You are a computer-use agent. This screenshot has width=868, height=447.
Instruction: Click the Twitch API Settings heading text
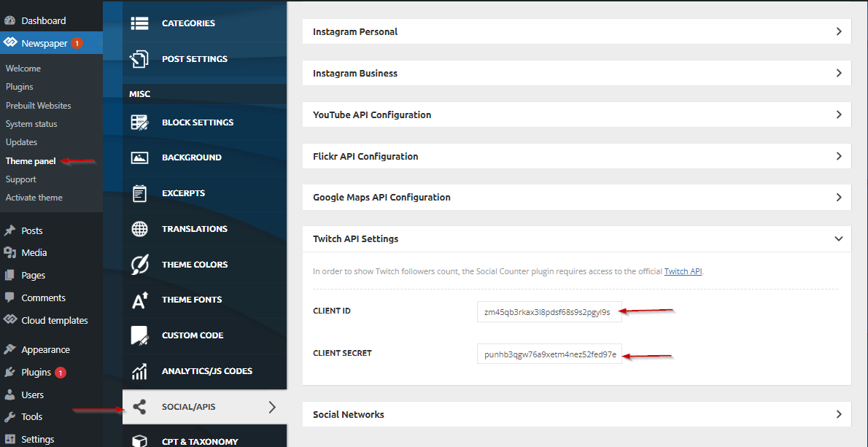pyautogui.click(x=355, y=239)
